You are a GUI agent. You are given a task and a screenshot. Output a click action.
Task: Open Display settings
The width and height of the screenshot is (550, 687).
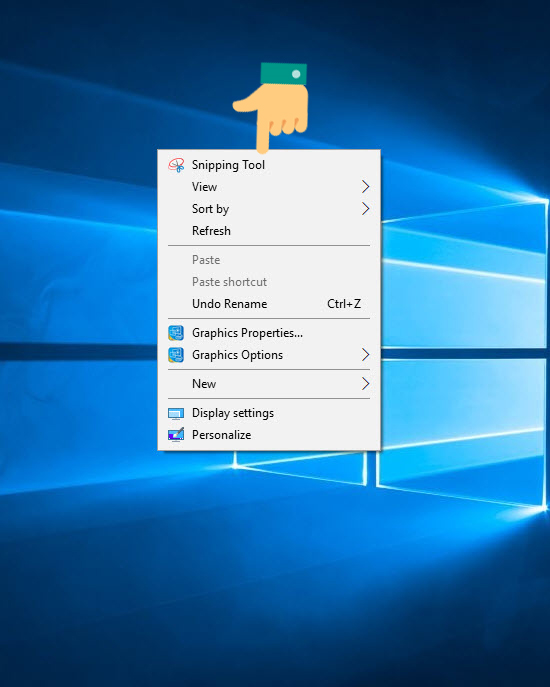(x=269, y=413)
